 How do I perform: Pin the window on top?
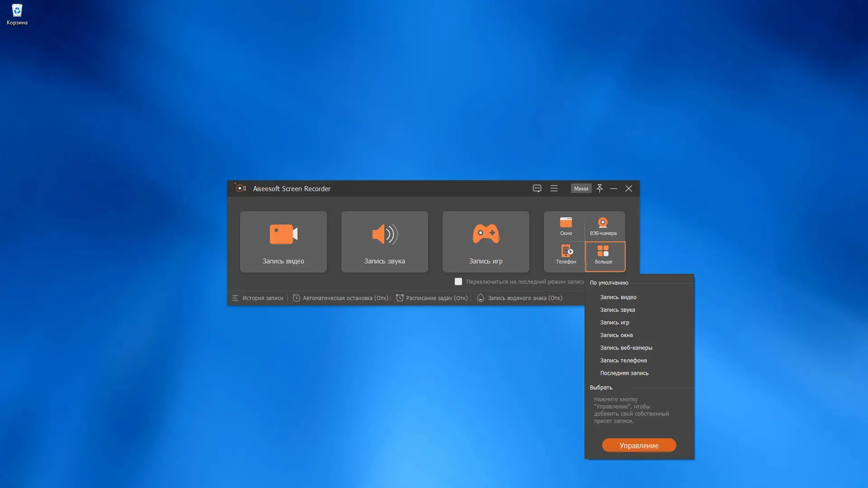pos(599,188)
